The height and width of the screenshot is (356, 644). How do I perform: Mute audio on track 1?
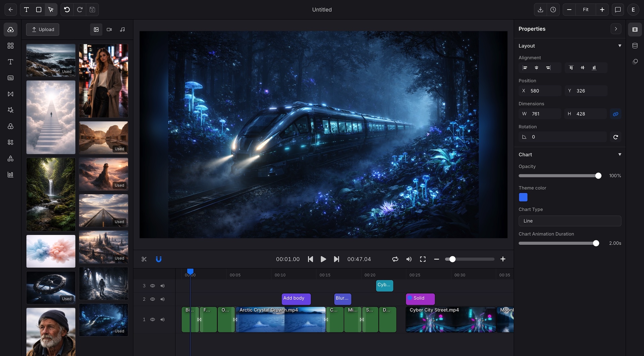point(163,319)
